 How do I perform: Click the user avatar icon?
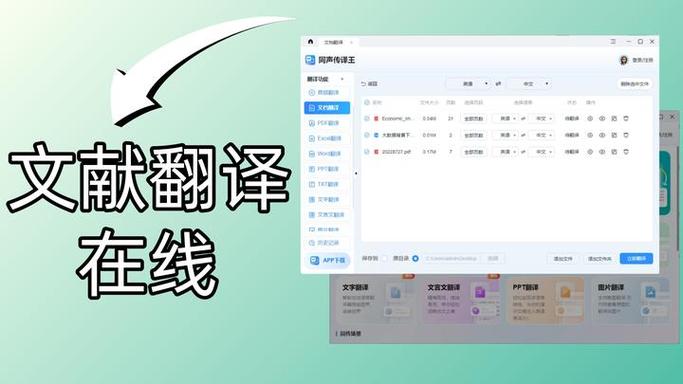tap(624, 60)
